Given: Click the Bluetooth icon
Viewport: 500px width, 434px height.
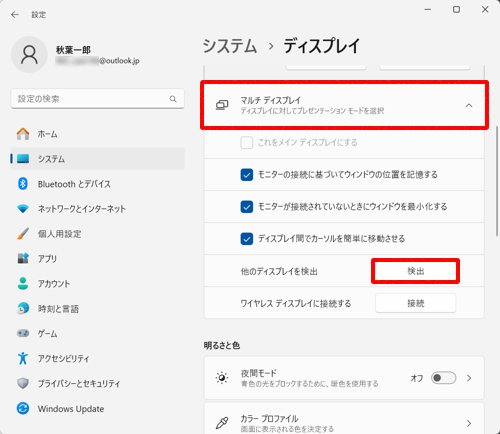Looking at the screenshot, I should pos(23,184).
